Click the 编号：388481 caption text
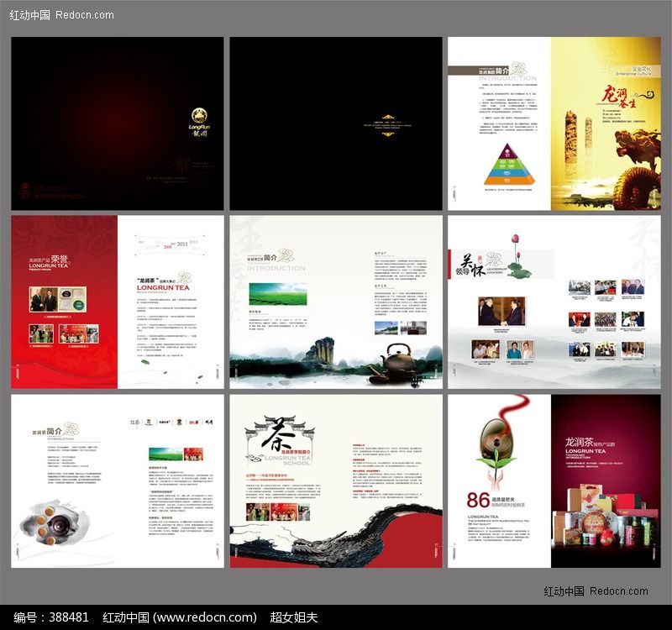This screenshot has width=672, height=630. (51, 617)
